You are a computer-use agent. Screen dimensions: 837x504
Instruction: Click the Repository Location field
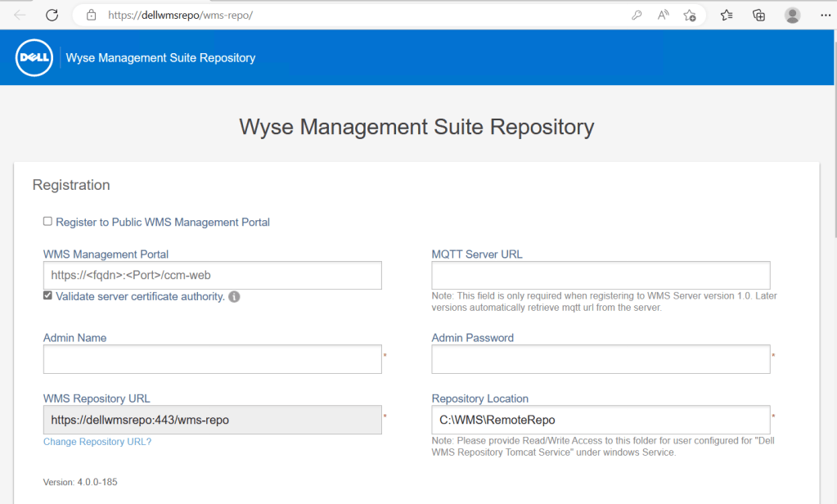tap(601, 420)
